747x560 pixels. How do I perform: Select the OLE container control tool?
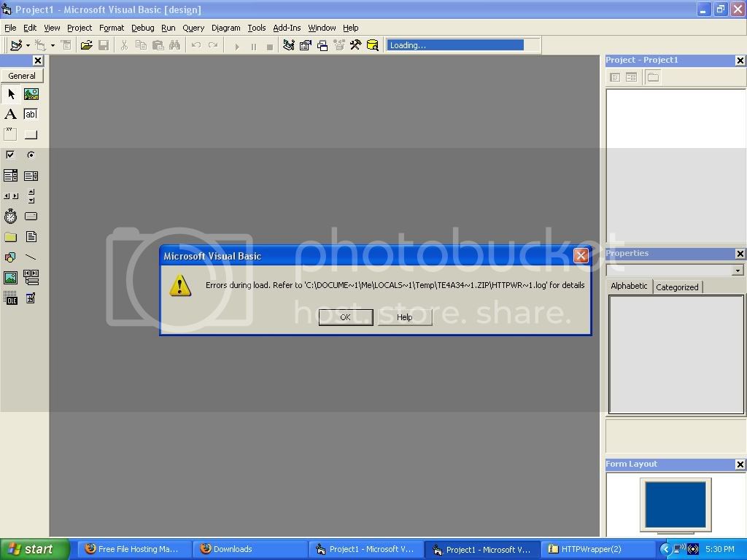11,298
